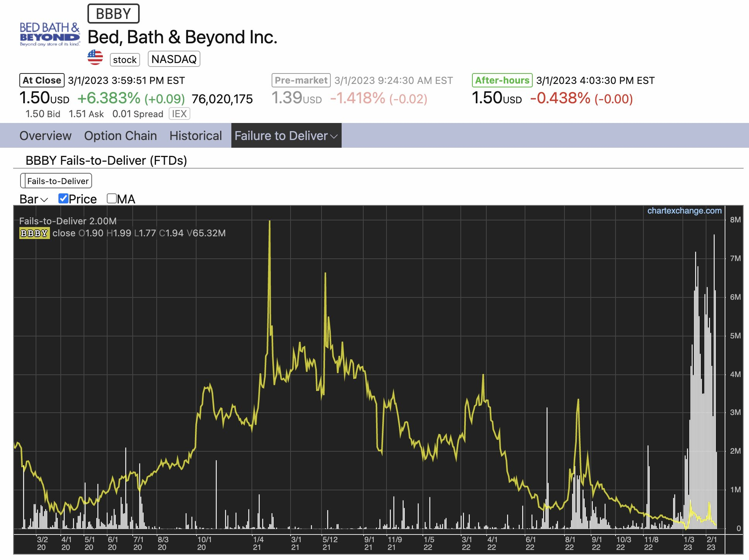This screenshot has height=560, width=749.
Task: Open the chartexchange.com link
Action: tap(684, 211)
